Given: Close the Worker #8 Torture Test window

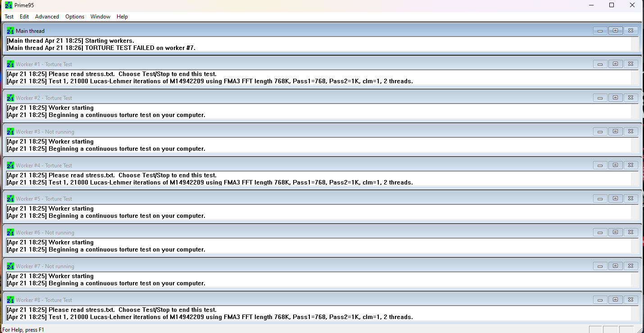Looking at the screenshot, I should click(x=630, y=300).
